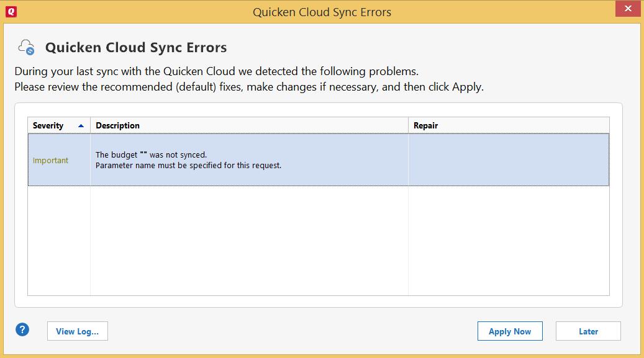Open help with the blue question mark
The width and height of the screenshot is (644, 358).
click(22, 330)
